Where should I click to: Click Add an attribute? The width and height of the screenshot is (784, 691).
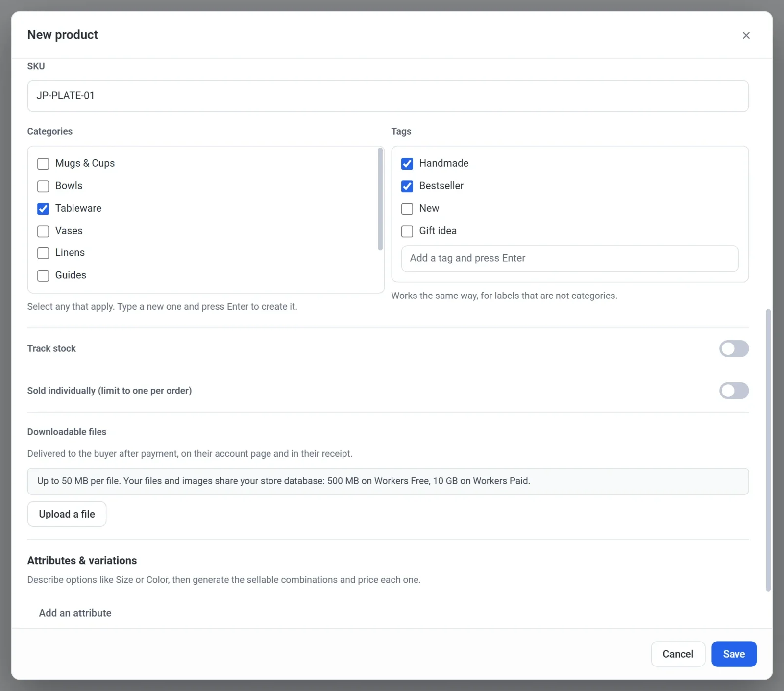pos(75,613)
